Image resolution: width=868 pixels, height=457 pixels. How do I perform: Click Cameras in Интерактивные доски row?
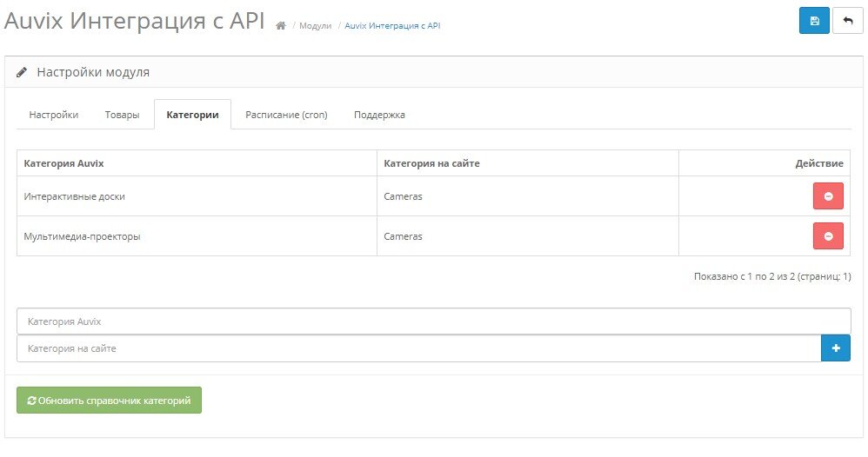click(x=403, y=196)
